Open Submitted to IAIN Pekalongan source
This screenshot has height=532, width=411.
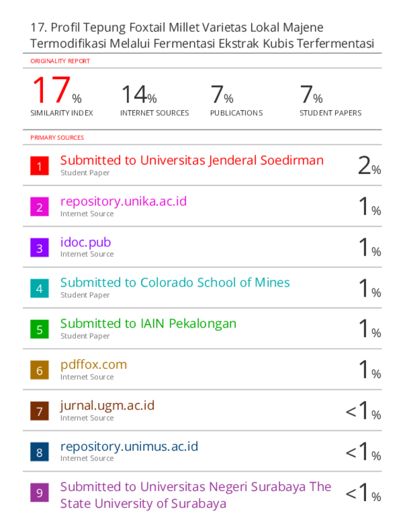click(x=148, y=324)
